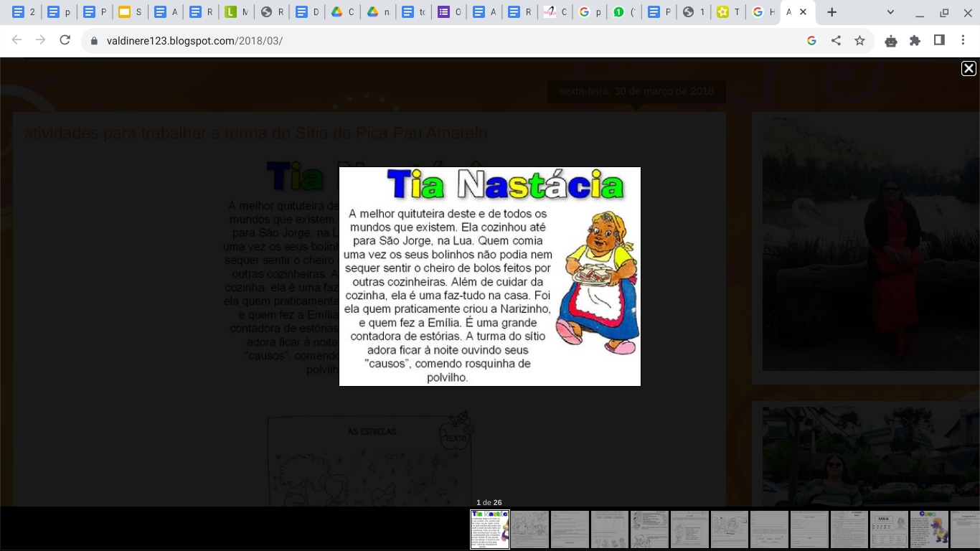
Task: Click the 'AS ESTRELAS' worksheet image in the post
Action: (369, 459)
